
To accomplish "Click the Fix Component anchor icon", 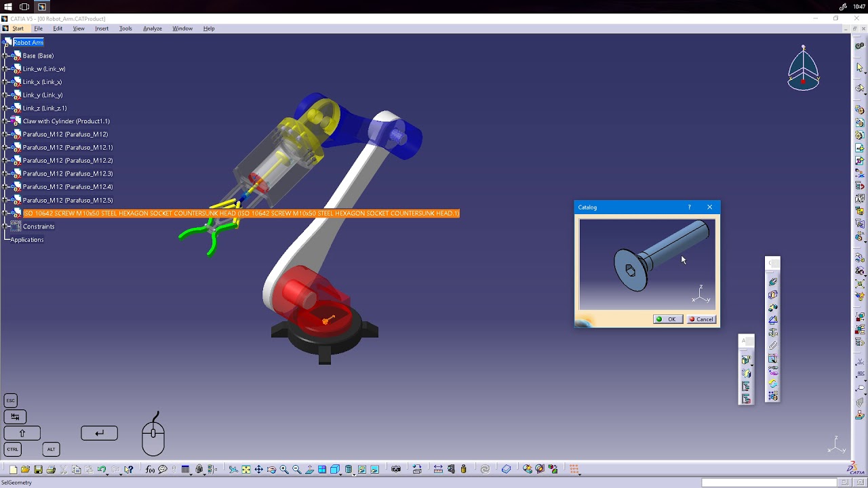I will [773, 333].
